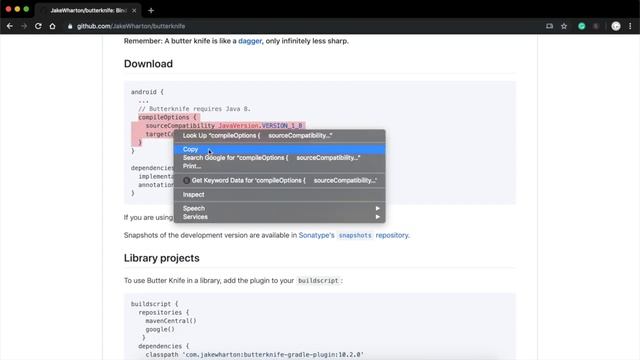Screen dimensions: 640x360
Task: Click the Library projects heading
Action: pos(162,258)
